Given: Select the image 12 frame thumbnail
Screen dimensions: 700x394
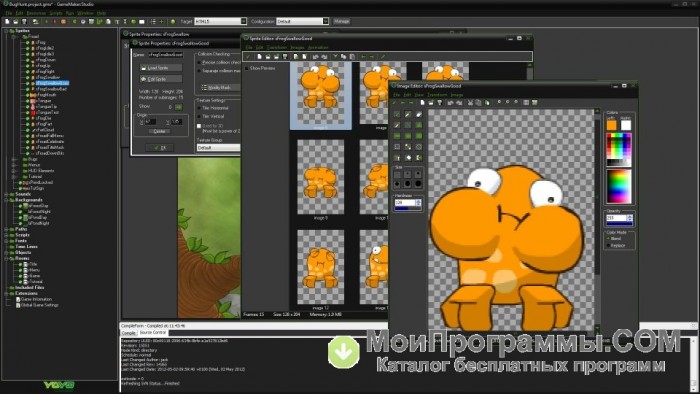Looking at the screenshot, I should (321, 267).
